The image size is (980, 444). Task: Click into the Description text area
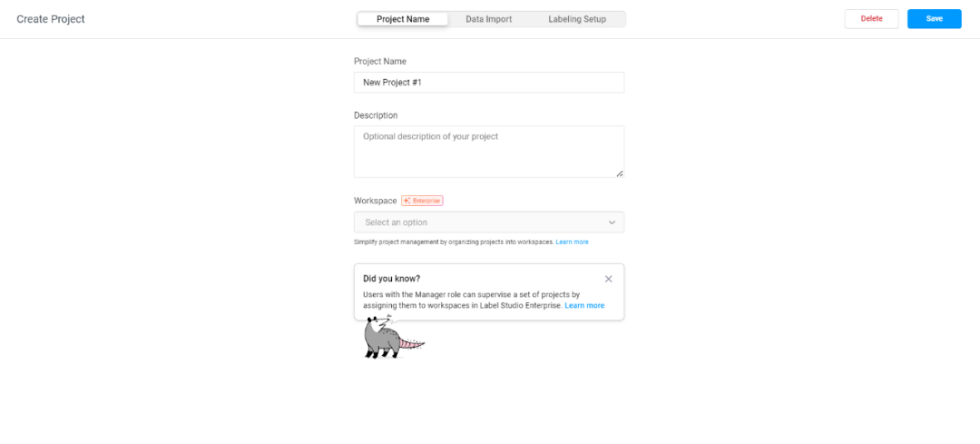coord(489,151)
